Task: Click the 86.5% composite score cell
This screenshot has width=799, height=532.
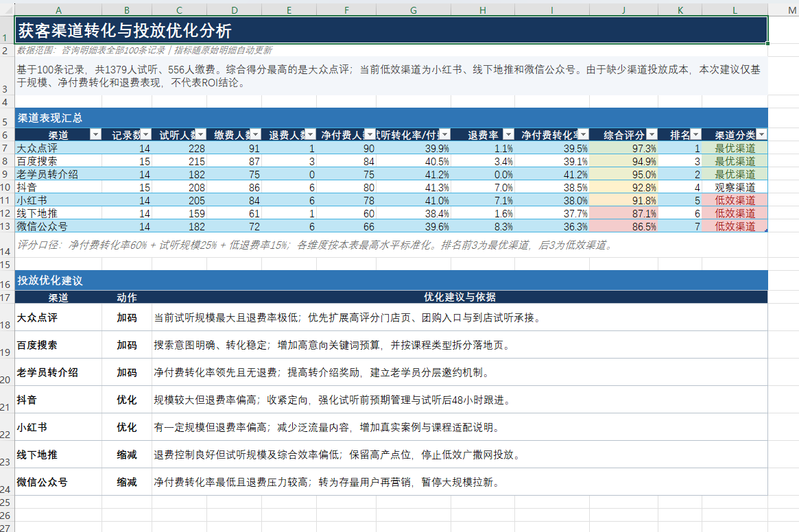Action: [x=623, y=226]
